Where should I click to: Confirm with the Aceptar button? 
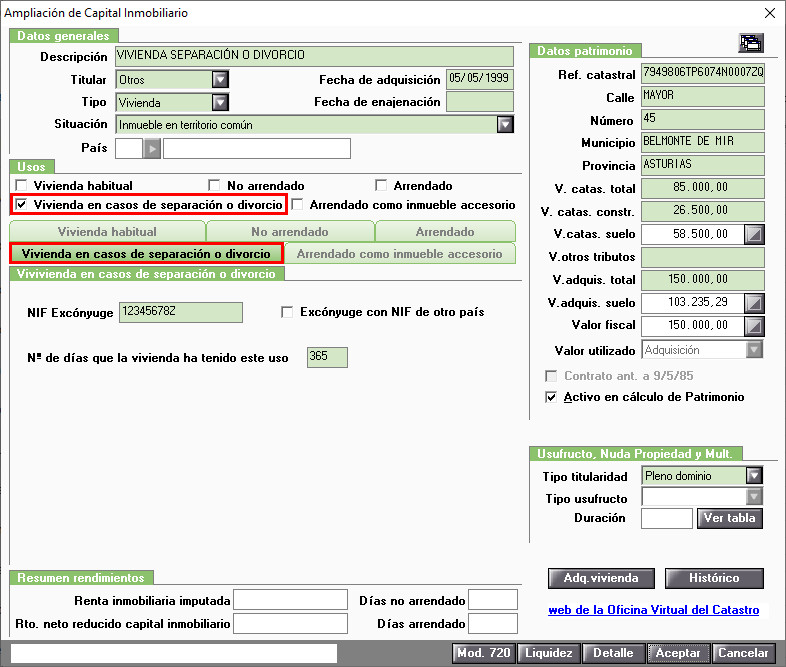pos(678,653)
